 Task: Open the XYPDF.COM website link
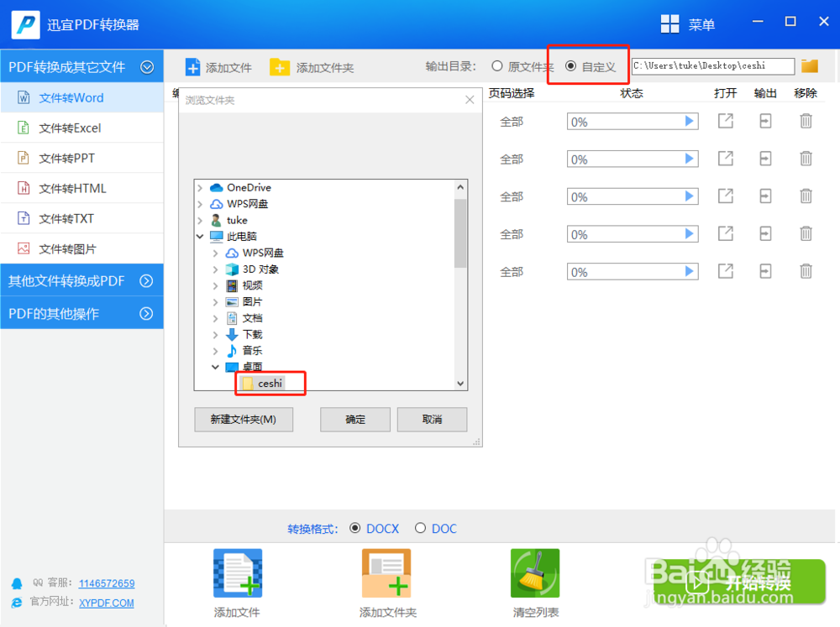tap(107, 603)
